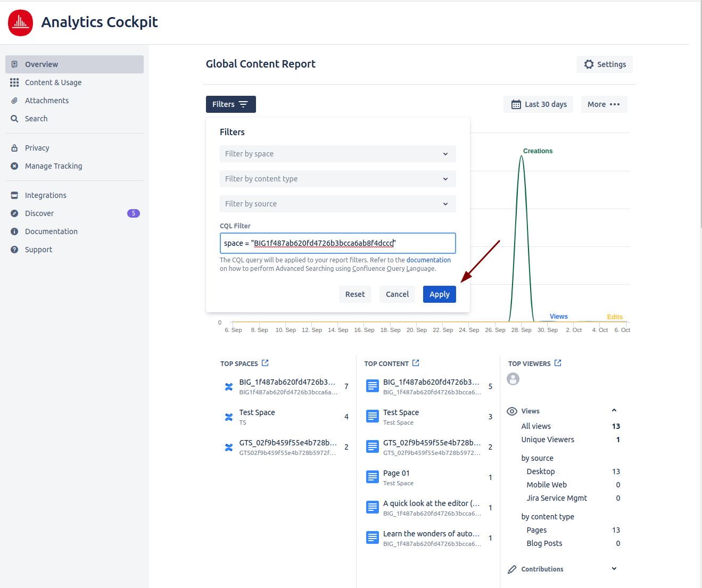Screen dimensions: 702x588
Task: Click the Page 01 document icon
Action: [x=373, y=477]
